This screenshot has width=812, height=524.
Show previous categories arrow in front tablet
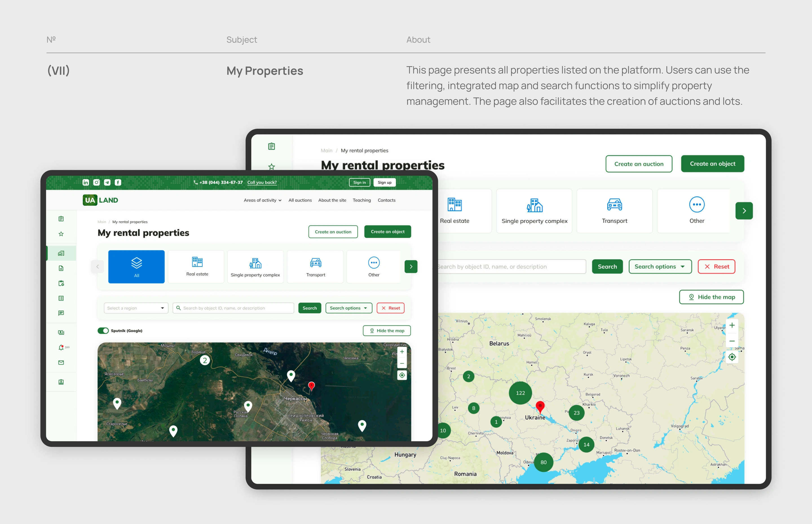click(x=98, y=267)
